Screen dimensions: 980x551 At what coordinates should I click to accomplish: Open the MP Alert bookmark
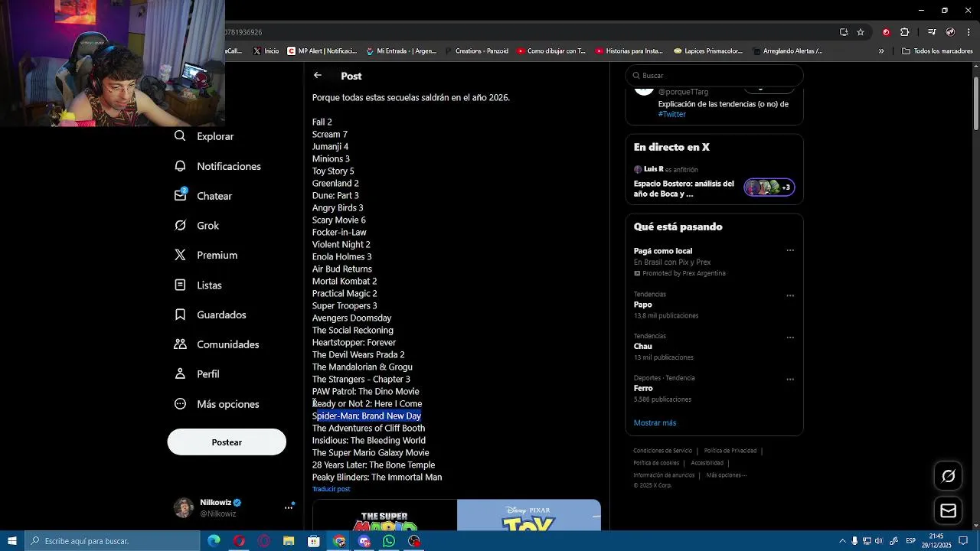(322, 51)
